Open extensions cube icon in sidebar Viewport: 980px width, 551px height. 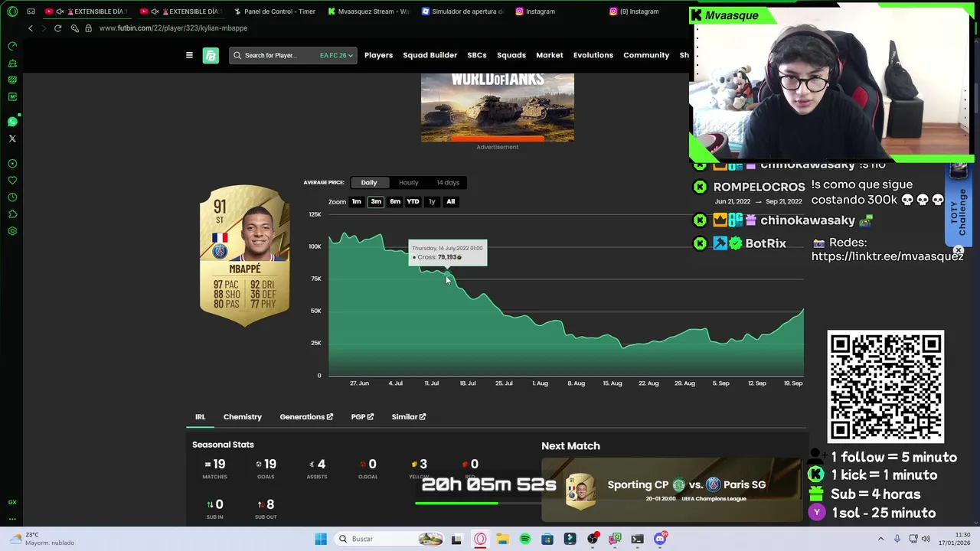point(12,214)
